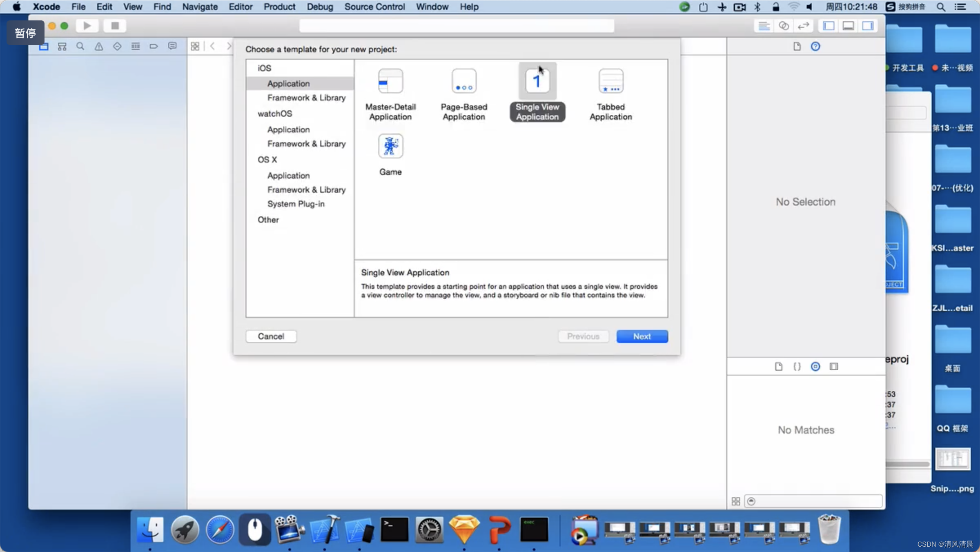Viewport: 980px width, 552px height.
Task: Open Finder from the Dock
Action: [x=150, y=529]
